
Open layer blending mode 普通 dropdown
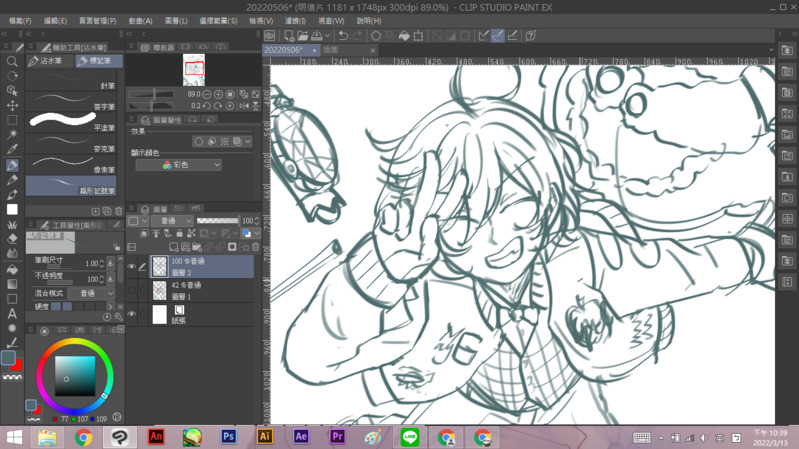pyautogui.click(x=172, y=221)
